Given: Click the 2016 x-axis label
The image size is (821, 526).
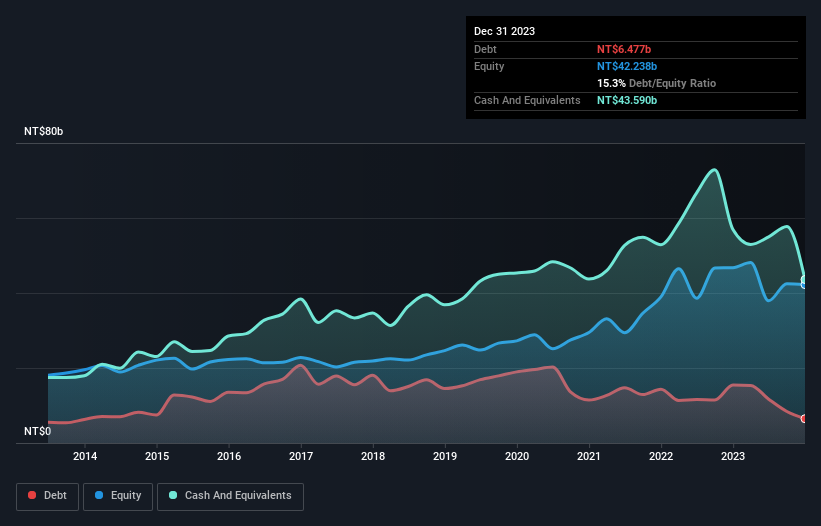Looking at the screenshot, I should pos(229,456).
